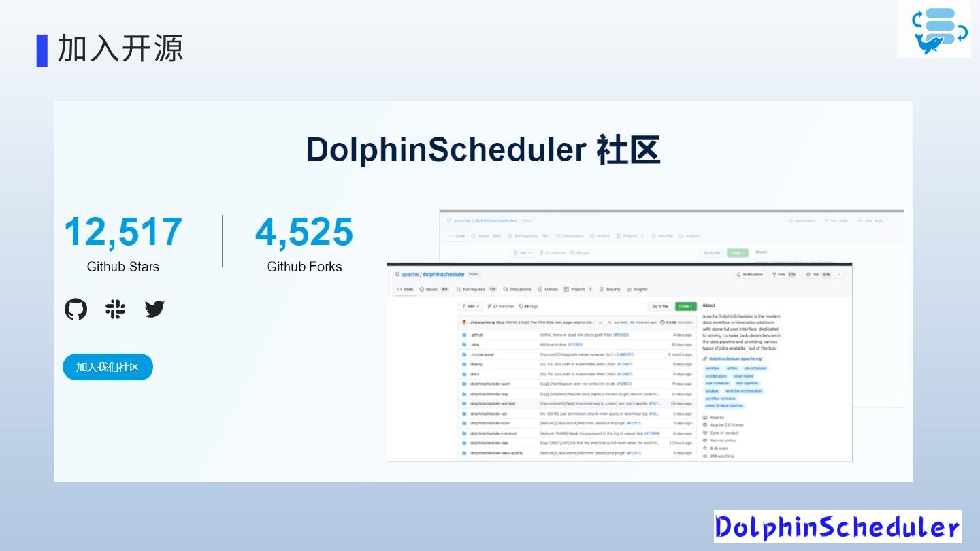This screenshot has width=980, height=551.
Task: Select the Actions tab in front GitHub window
Action: (x=548, y=289)
